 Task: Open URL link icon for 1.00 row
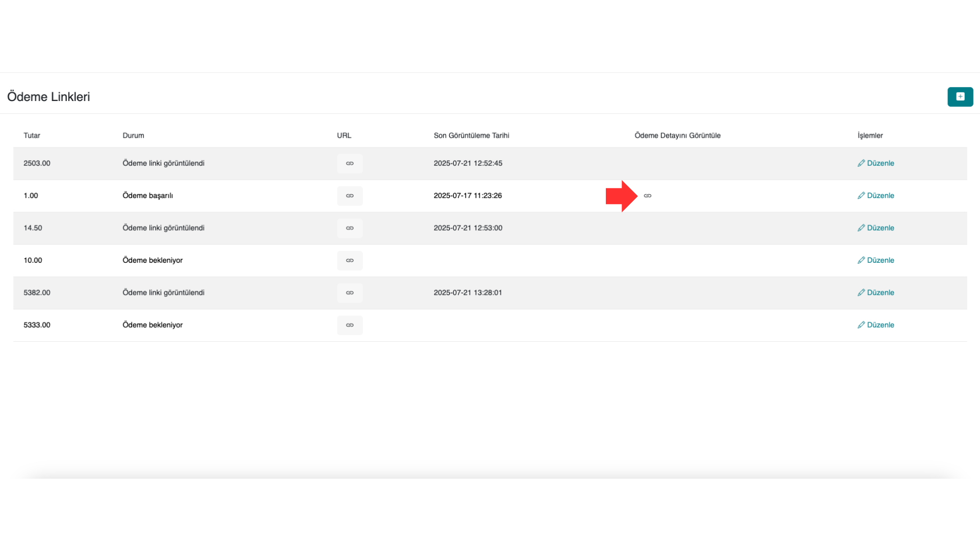350,196
